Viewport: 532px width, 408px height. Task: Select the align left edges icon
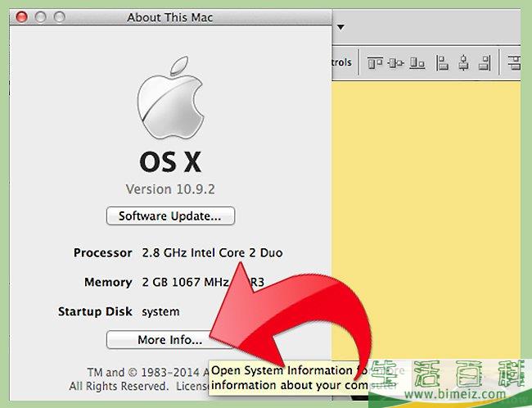click(443, 63)
